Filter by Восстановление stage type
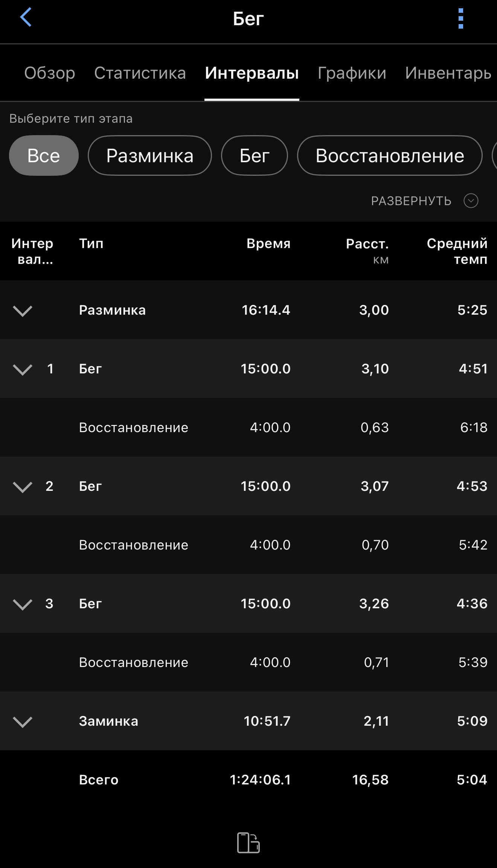Viewport: 497px width, 868px height. coord(390,155)
